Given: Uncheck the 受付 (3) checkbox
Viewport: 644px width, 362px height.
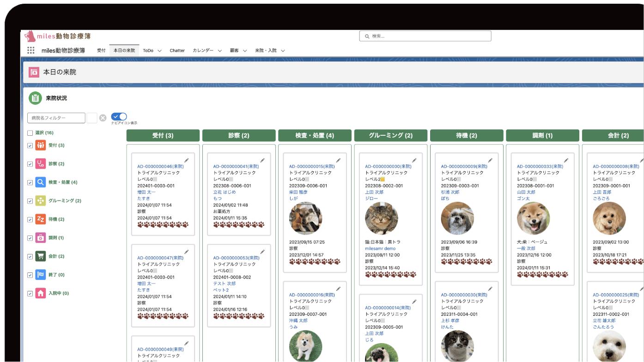Looking at the screenshot, I should click(30, 145).
